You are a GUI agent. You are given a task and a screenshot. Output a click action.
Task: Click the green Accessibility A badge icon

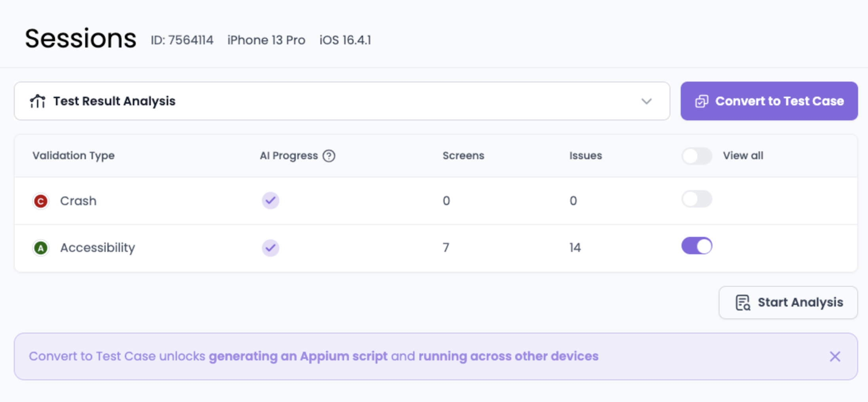point(40,248)
